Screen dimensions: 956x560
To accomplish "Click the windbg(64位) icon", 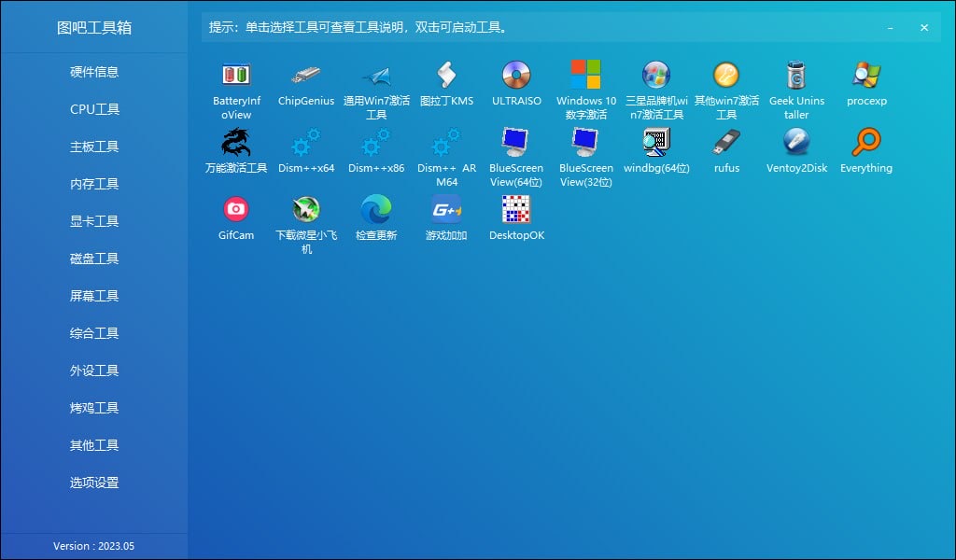I will (656, 143).
